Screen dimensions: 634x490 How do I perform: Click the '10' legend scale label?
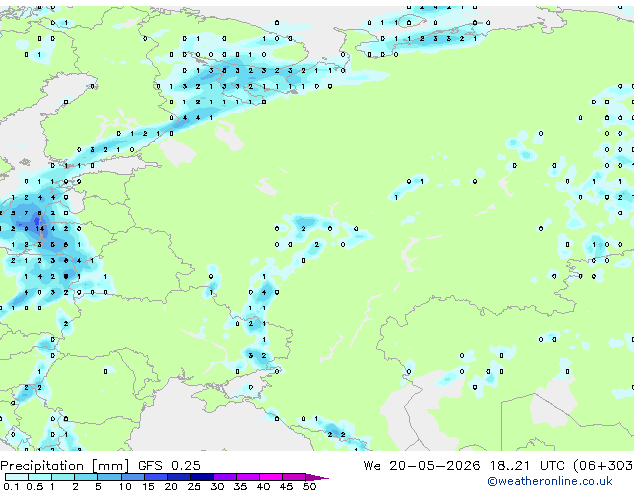(125, 486)
